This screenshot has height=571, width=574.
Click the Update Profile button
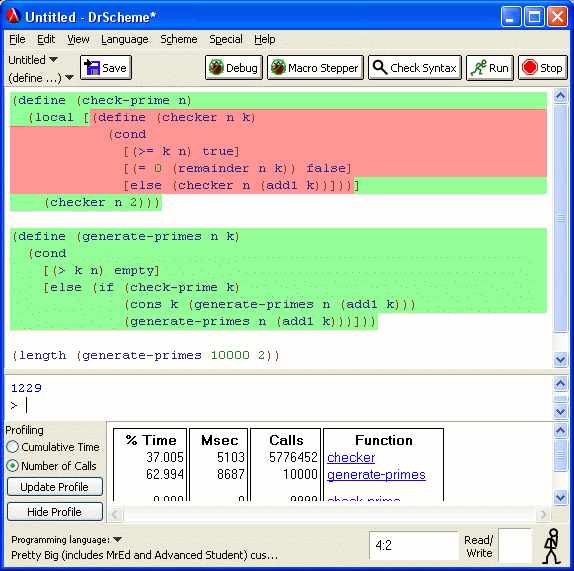click(55, 487)
